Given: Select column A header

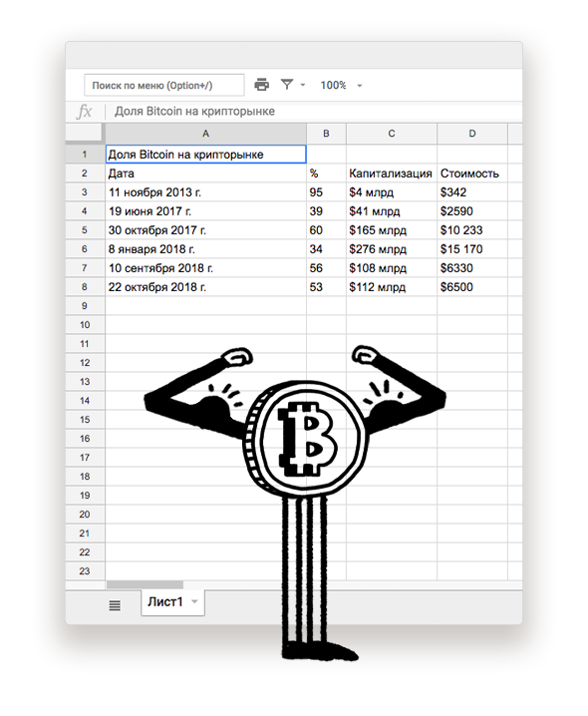Looking at the screenshot, I should click(x=206, y=134).
